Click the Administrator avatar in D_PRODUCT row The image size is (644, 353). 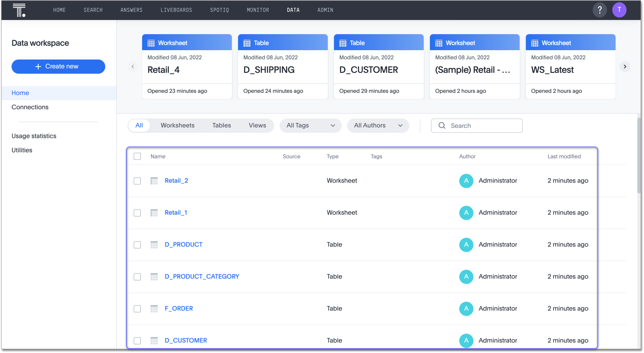(466, 245)
